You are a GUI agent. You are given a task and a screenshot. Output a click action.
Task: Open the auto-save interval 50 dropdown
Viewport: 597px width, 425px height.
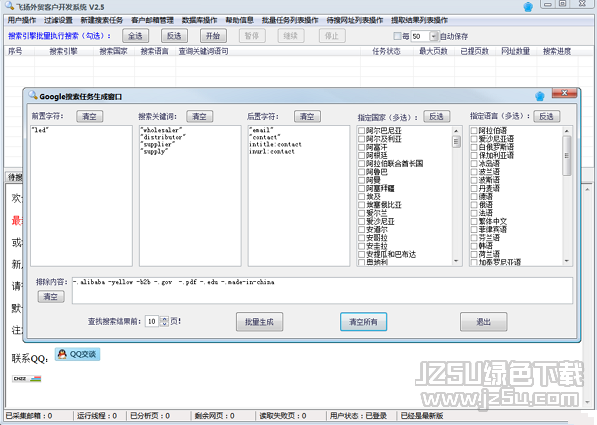click(434, 36)
